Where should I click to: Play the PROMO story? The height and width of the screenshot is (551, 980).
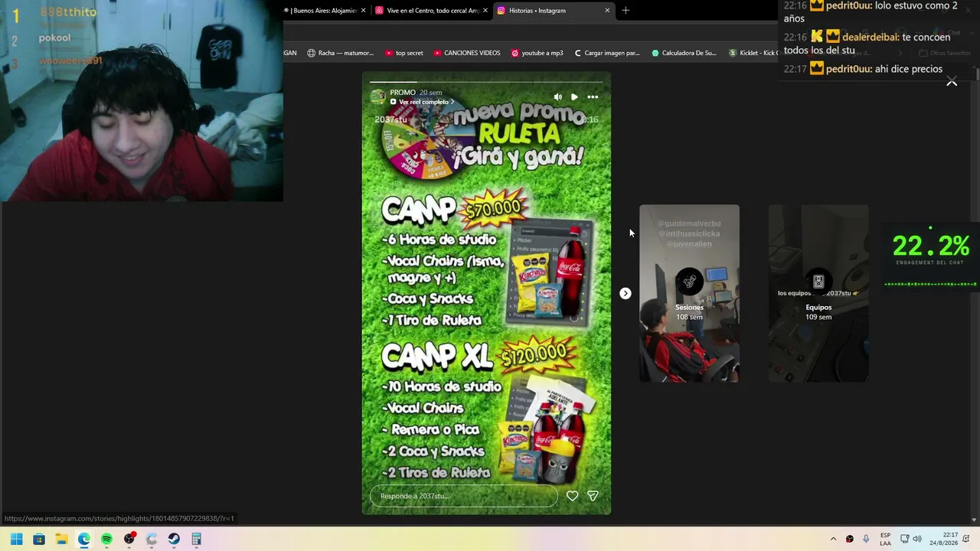tap(574, 97)
